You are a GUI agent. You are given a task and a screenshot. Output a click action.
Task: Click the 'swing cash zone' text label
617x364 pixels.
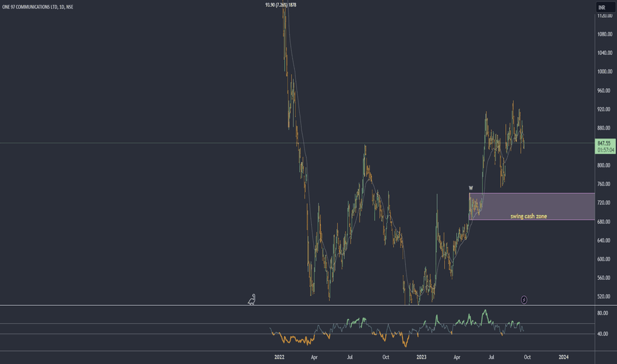coord(528,216)
